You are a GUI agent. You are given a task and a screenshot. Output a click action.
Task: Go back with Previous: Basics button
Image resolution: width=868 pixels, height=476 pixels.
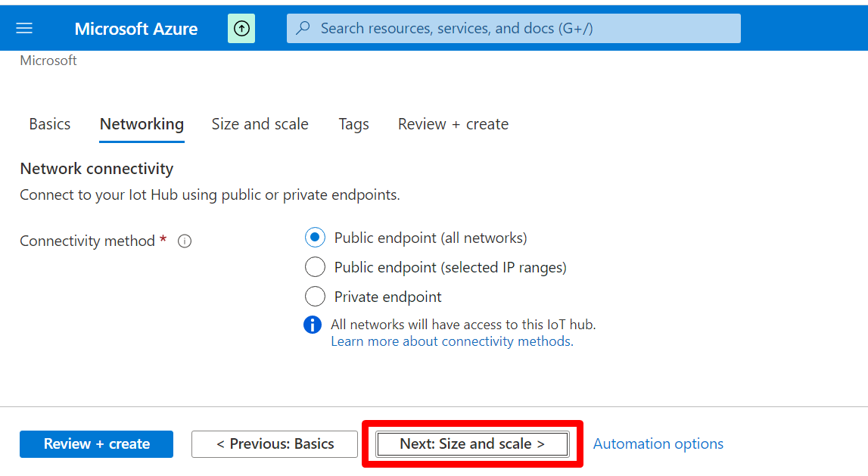(275, 444)
